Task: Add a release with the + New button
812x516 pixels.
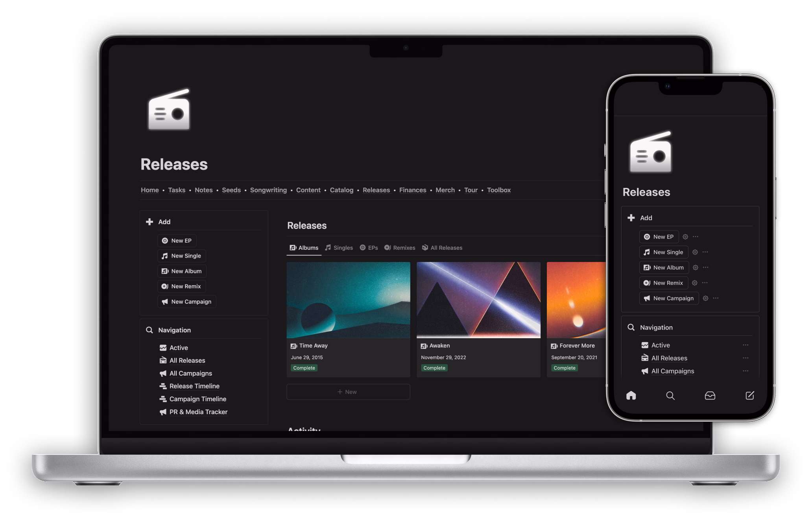Action: 348,392
